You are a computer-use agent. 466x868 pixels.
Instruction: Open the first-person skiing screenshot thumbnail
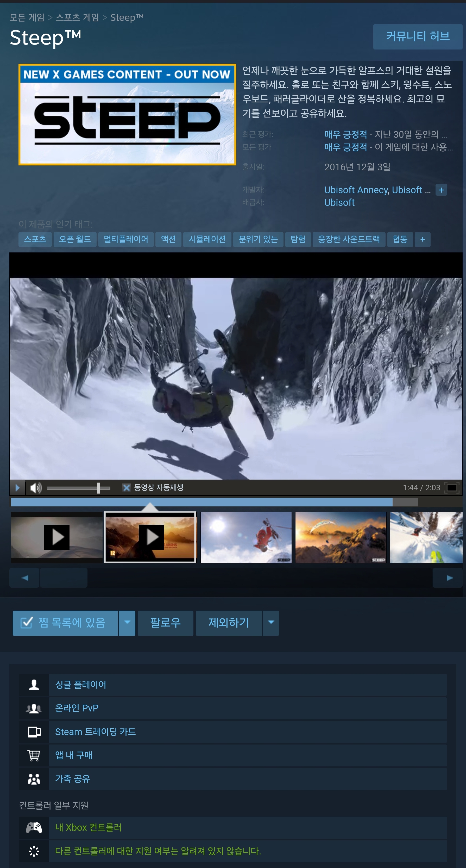point(426,537)
